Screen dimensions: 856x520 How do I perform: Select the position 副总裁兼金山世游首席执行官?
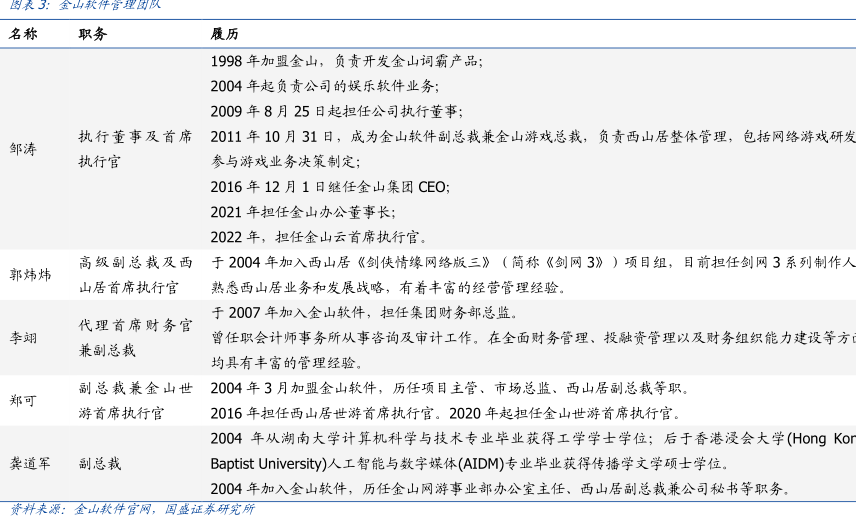pos(135,400)
